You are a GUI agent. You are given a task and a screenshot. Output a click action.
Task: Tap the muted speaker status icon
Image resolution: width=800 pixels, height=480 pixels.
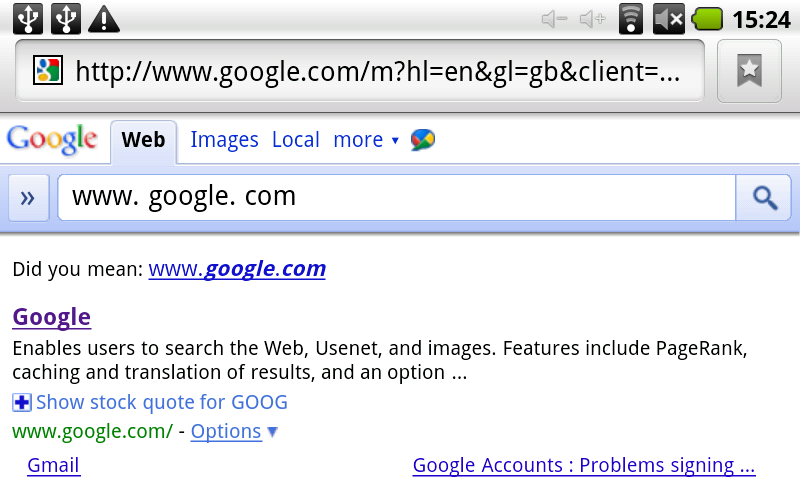click(668, 19)
